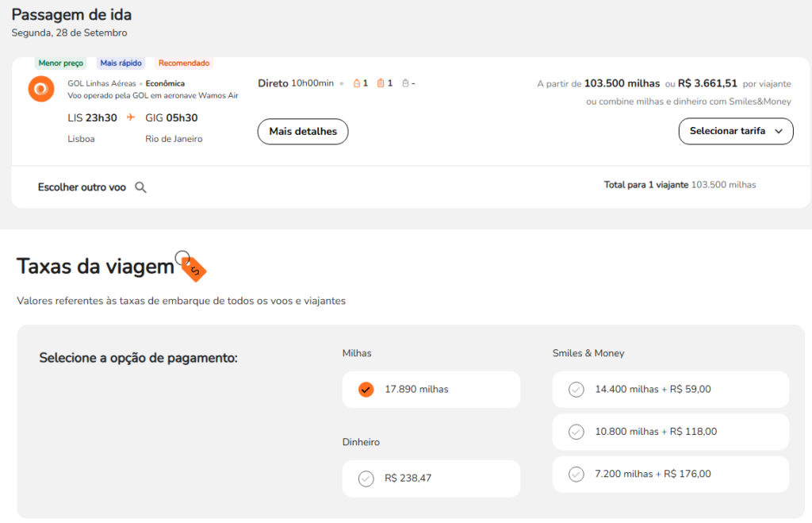Click the gray checked baggage icon
The width and height of the screenshot is (812, 523).
click(405, 83)
